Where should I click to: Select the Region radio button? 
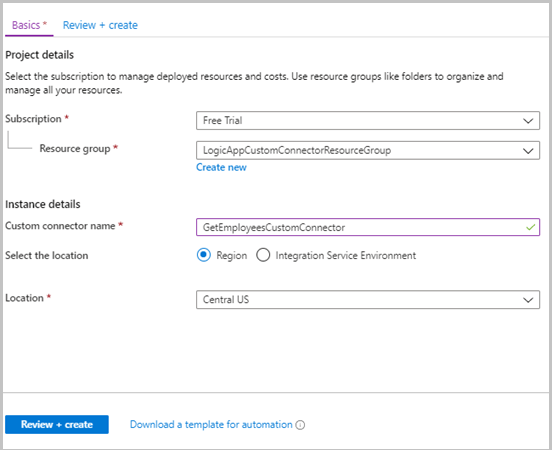tap(203, 255)
